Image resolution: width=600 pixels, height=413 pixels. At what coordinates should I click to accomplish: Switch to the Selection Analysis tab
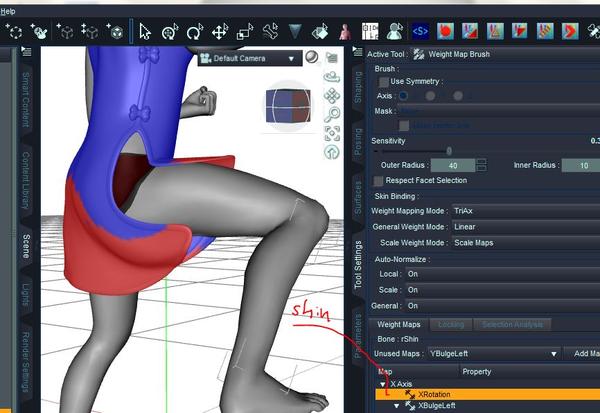(512, 325)
